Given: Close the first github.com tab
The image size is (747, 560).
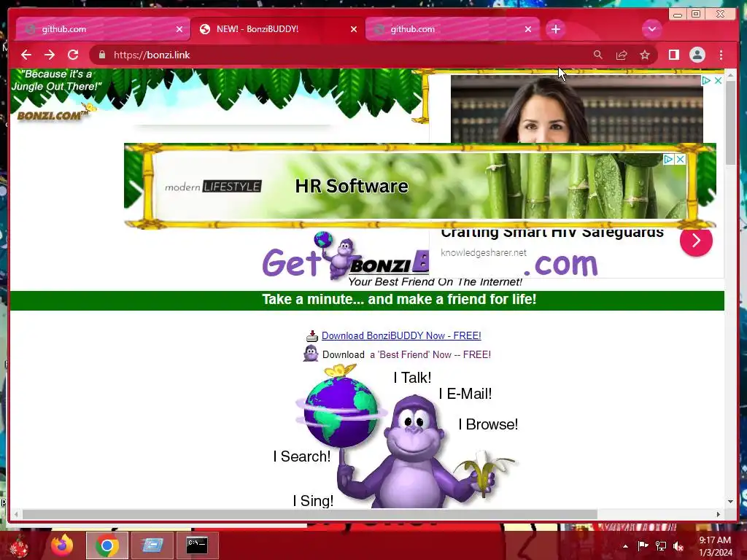Looking at the screenshot, I should (179, 29).
